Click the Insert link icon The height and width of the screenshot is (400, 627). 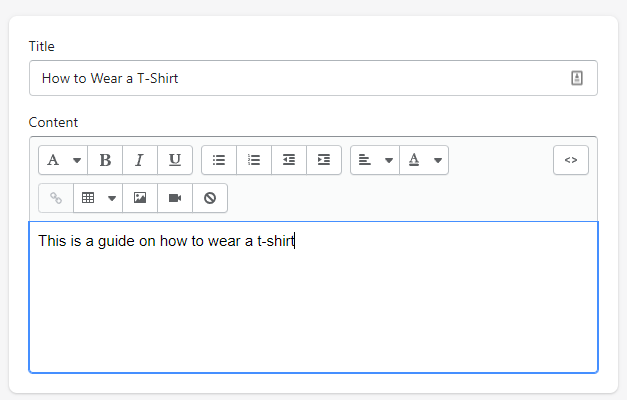click(56, 198)
